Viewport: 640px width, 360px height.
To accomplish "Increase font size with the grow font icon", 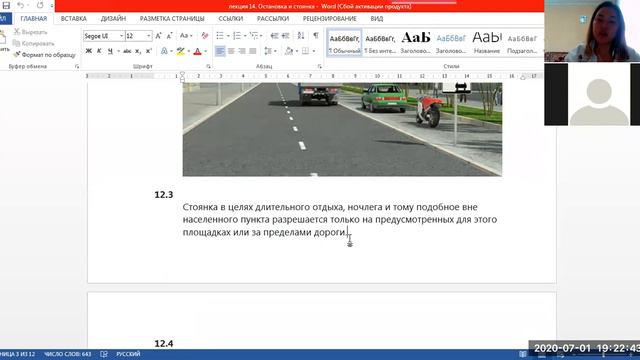I will coord(159,36).
